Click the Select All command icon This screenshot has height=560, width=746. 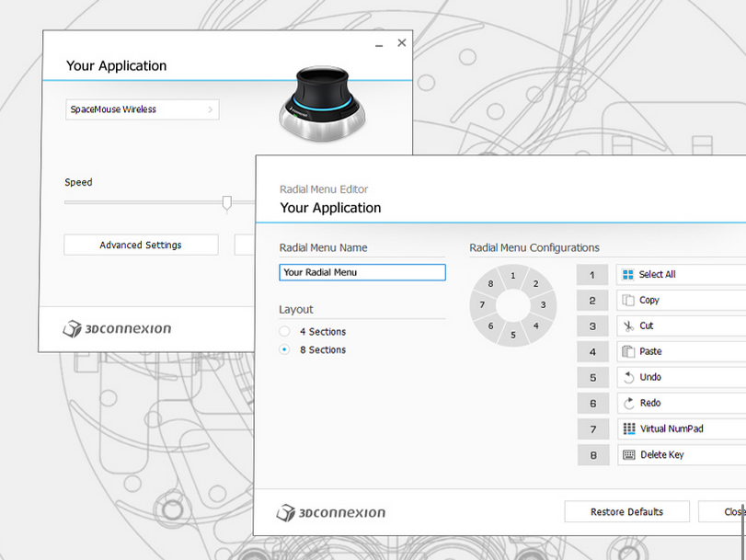pos(628,274)
